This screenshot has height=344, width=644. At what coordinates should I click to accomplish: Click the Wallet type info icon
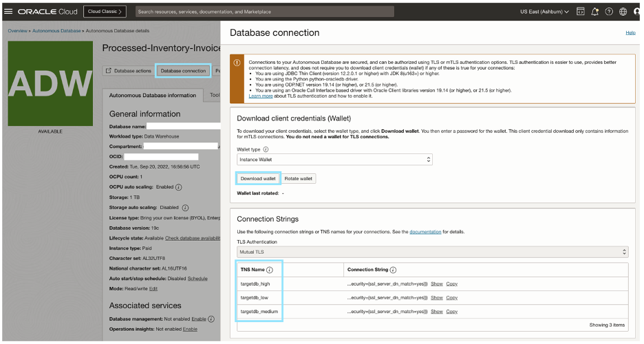coord(266,149)
